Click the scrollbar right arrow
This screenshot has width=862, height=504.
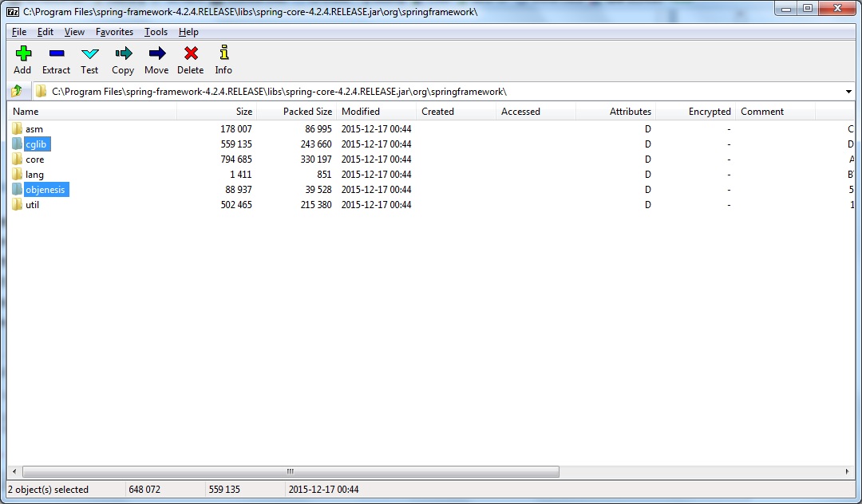(x=847, y=471)
